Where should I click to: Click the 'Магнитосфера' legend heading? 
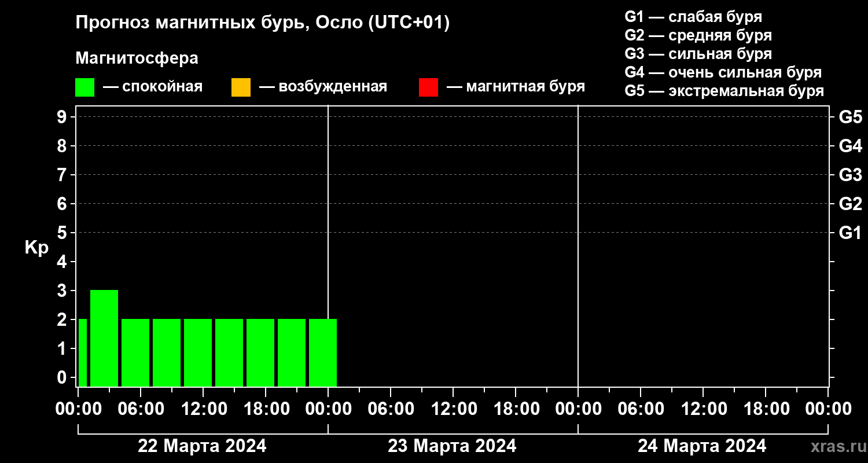coord(137,58)
